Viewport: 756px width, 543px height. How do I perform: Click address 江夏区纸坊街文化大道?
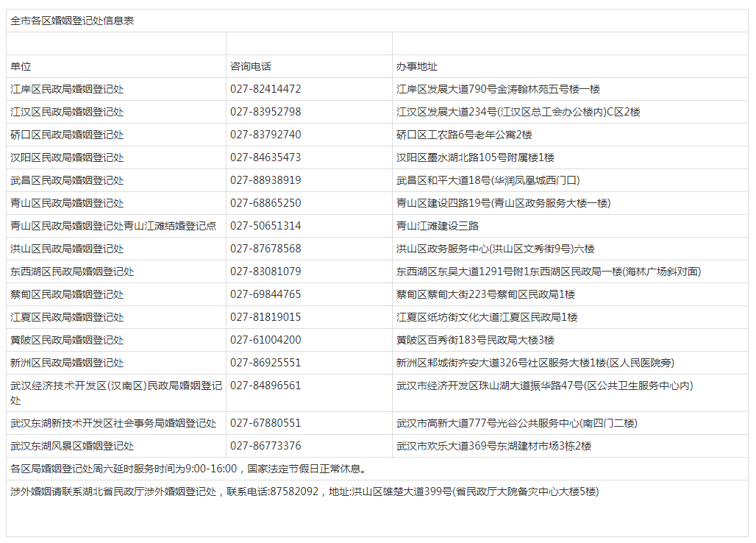click(x=487, y=317)
